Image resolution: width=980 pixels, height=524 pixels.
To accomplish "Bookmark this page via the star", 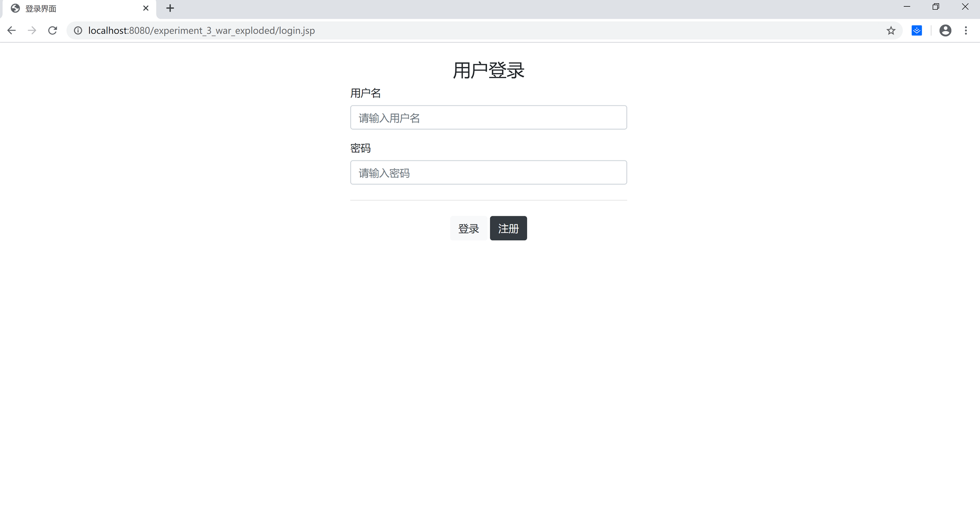I will [890, 30].
